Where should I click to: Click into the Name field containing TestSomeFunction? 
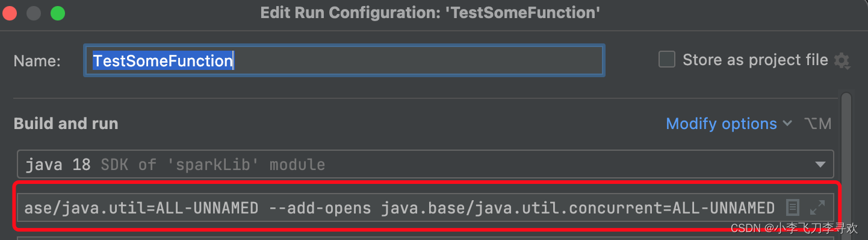[x=344, y=61]
